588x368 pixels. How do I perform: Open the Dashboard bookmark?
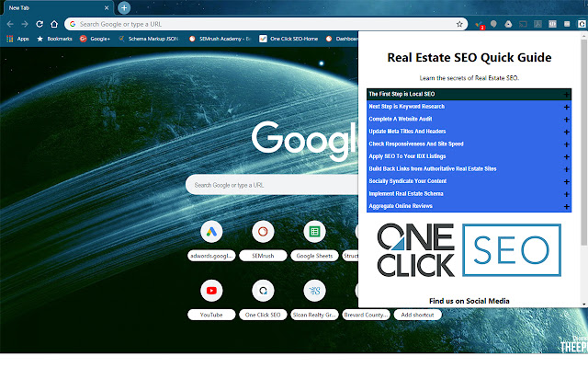tap(342, 39)
